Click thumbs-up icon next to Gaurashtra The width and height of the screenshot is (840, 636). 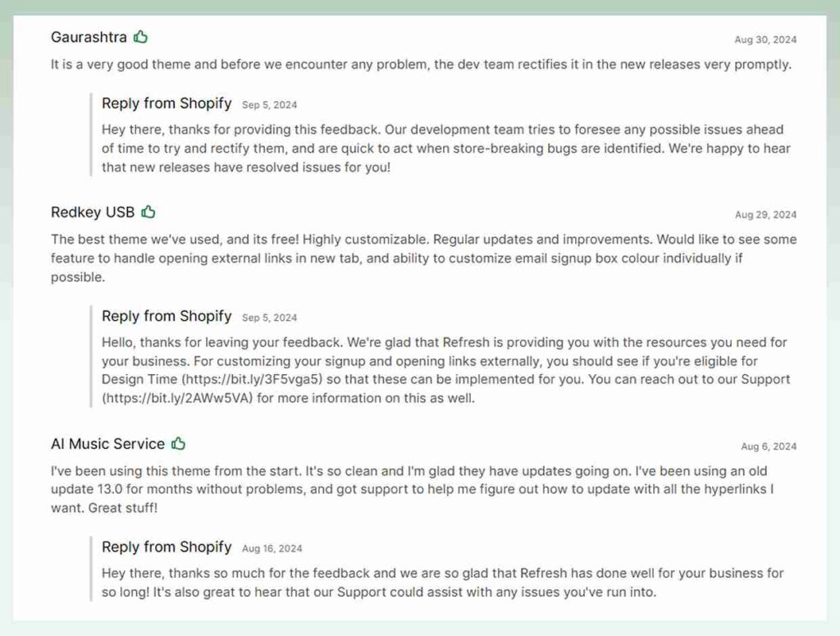click(x=141, y=37)
